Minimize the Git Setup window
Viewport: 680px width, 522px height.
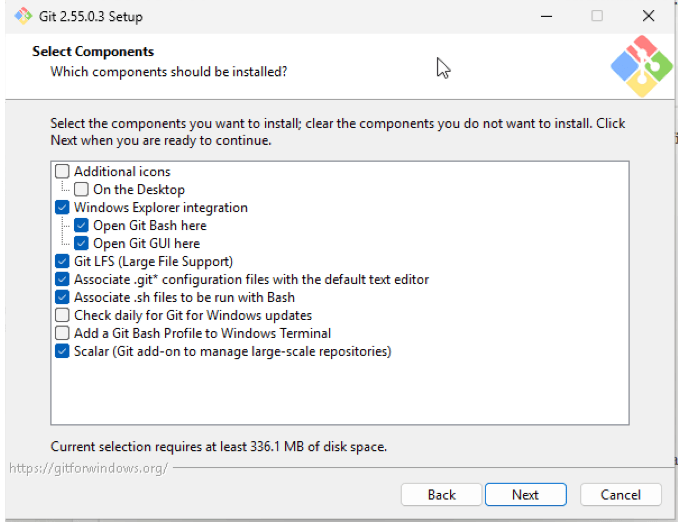(x=546, y=16)
